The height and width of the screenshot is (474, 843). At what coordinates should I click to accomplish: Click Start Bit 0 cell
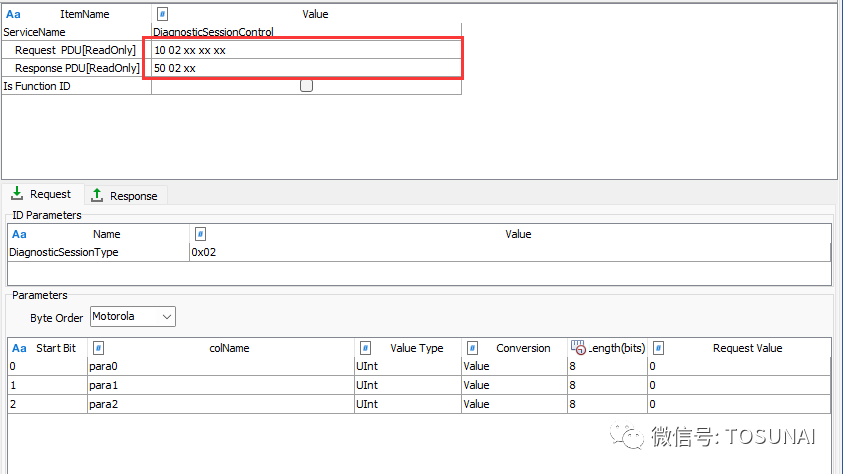click(x=47, y=366)
